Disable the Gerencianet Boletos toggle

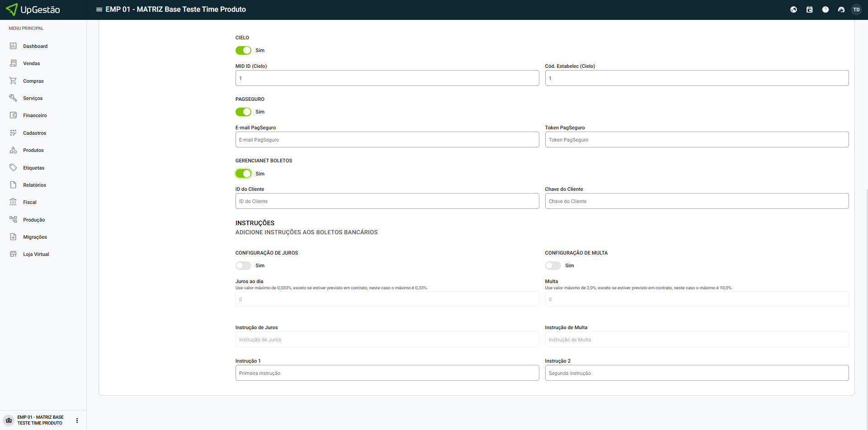coord(243,174)
